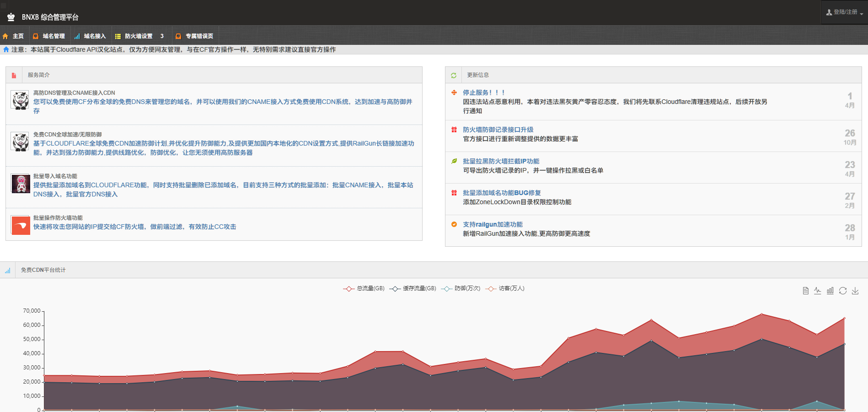Open the 防火墙设置 menu
This screenshot has width=868, height=412.
coord(139,36)
